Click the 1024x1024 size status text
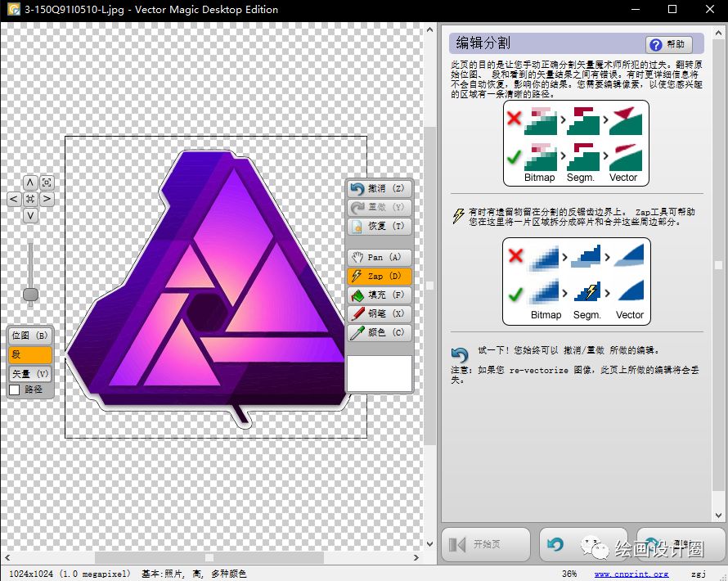Viewport: 728px width, 581px height. coord(70,574)
